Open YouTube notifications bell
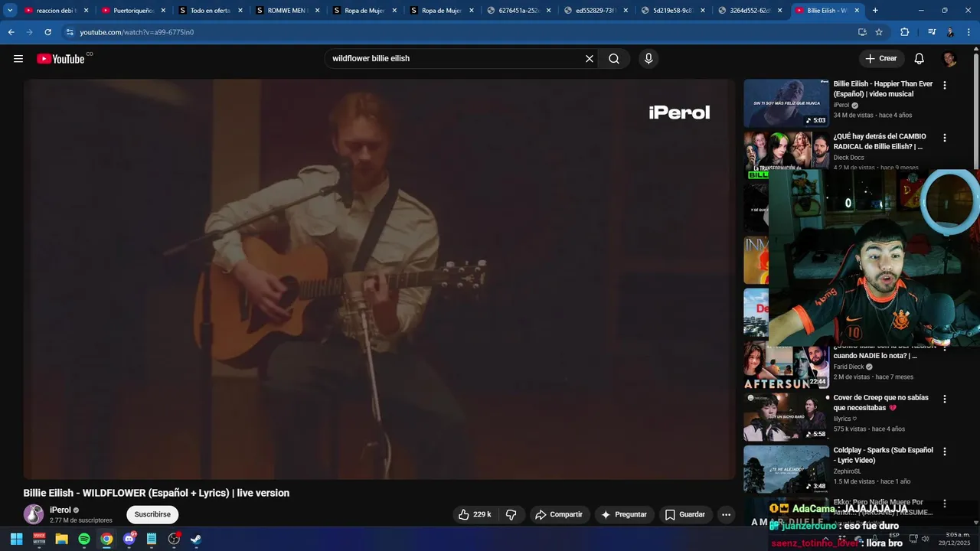Image resolution: width=980 pixels, height=551 pixels. (920, 59)
